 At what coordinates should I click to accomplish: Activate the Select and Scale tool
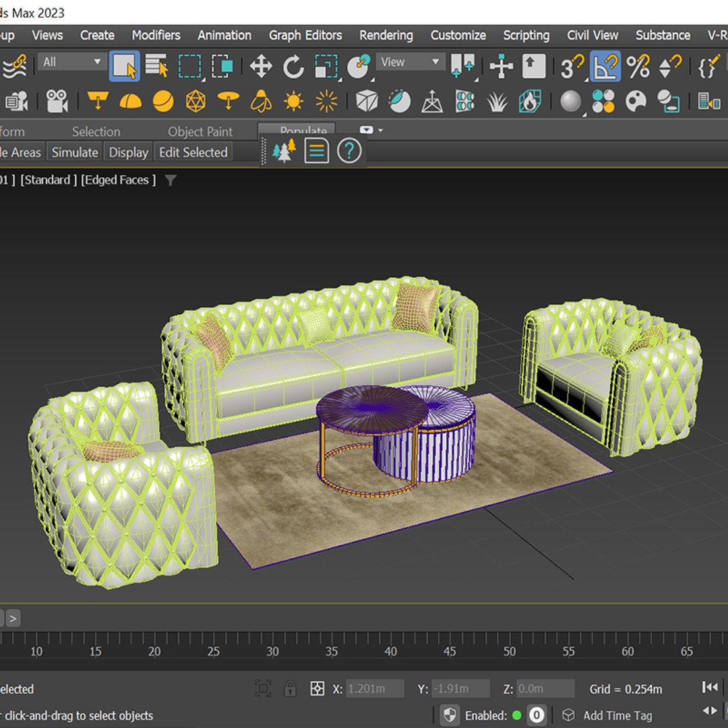(326, 66)
